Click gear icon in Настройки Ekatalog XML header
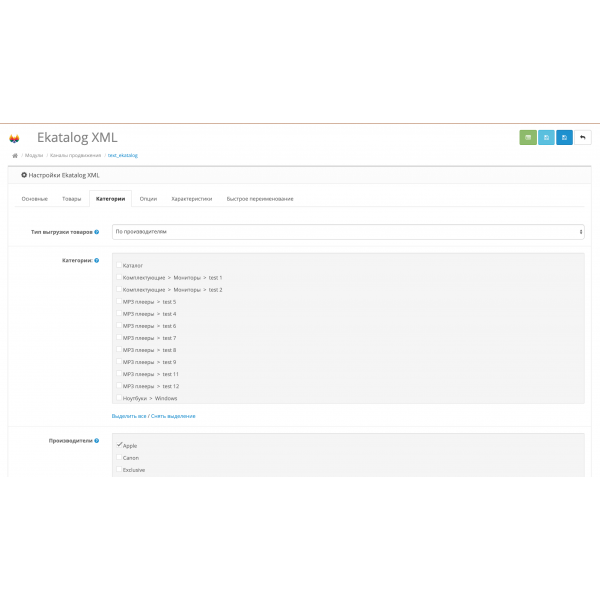This screenshot has width=600, height=600. click(24, 175)
